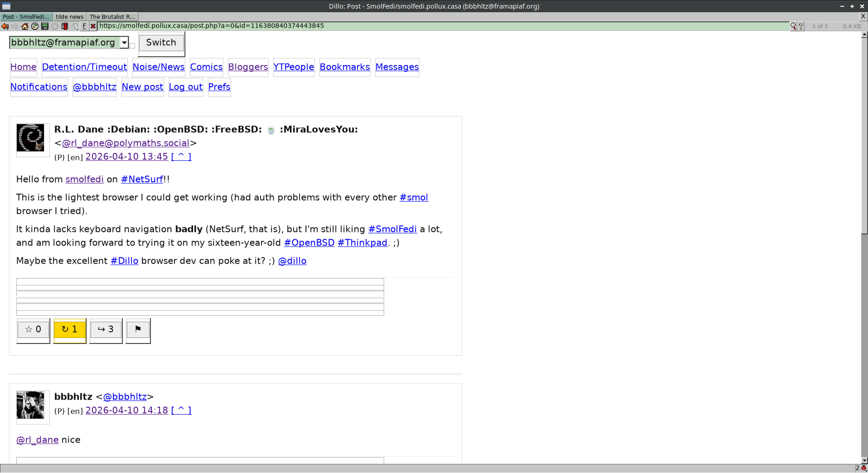Open the @bbbhltz profile nav link
This screenshot has height=473, width=868.
95,87
